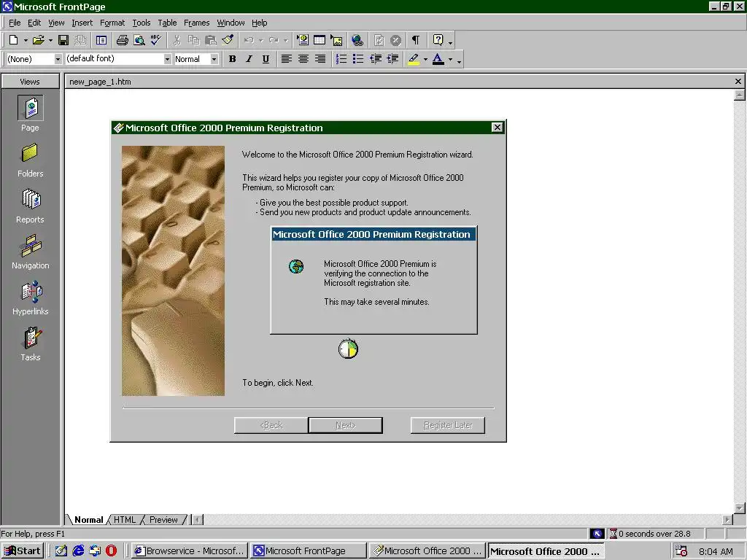Click the Register Later button

click(x=448, y=425)
